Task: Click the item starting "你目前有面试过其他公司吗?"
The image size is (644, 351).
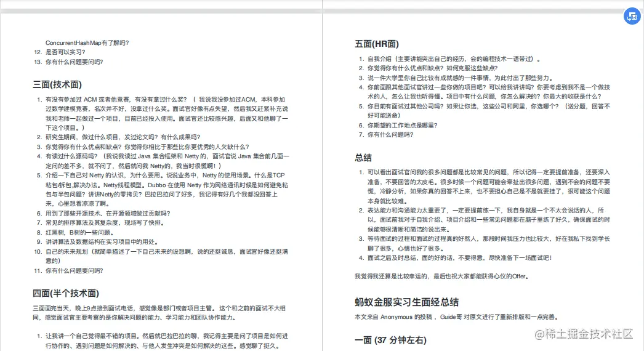Action: click(489, 111)
